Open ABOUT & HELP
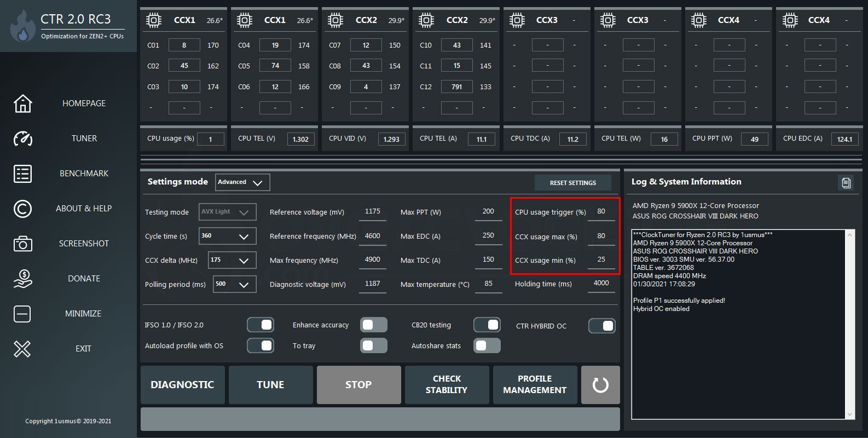Screen dimensions: 868x438 tap(84, 209)
